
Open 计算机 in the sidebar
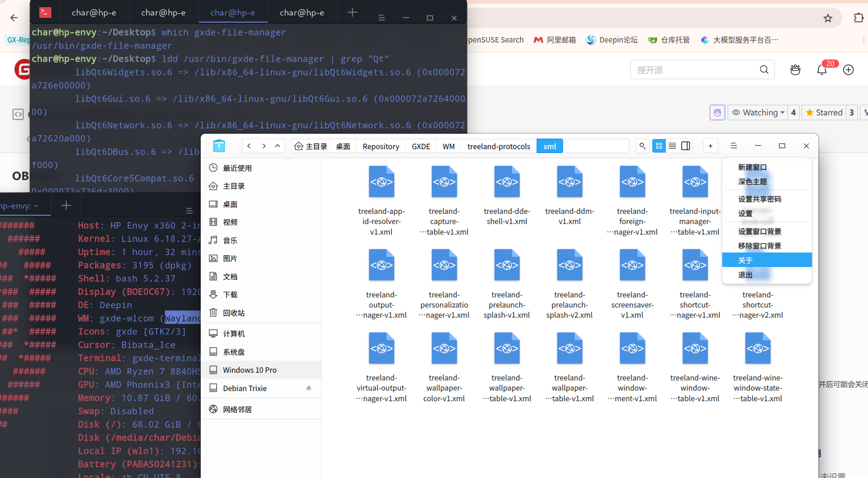coord(261,334)
